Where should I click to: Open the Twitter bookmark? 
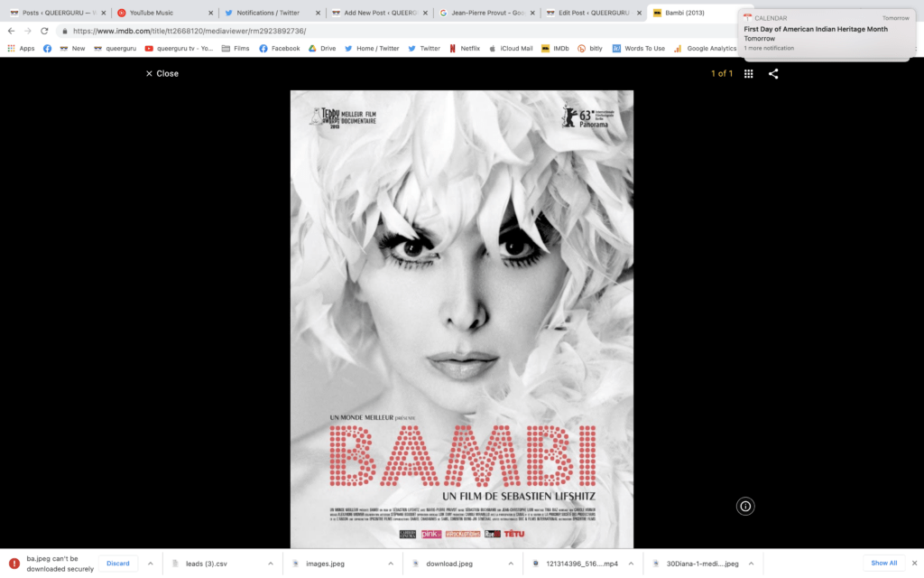click(x=424, y=49)
